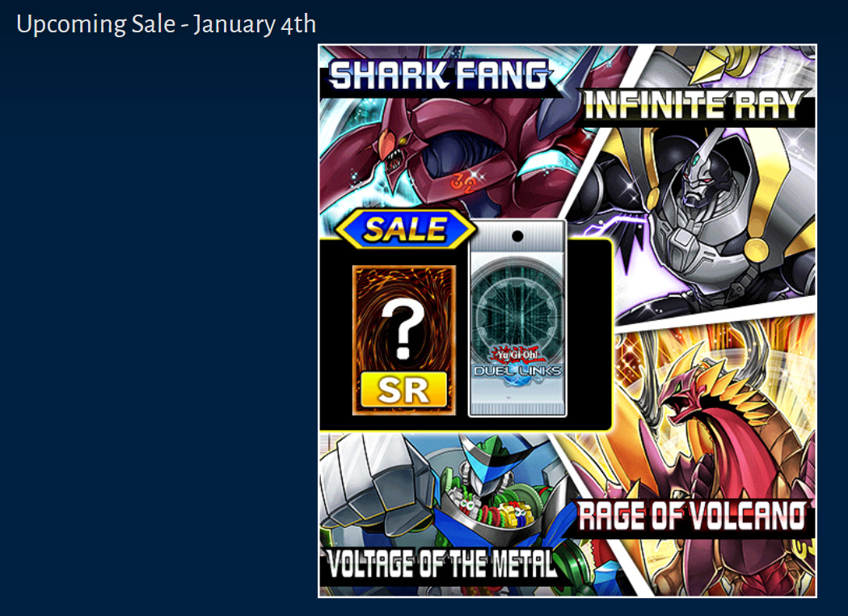Click the SHARK FANG box title
Screen dimensions: 848x616
coord(439,75)
